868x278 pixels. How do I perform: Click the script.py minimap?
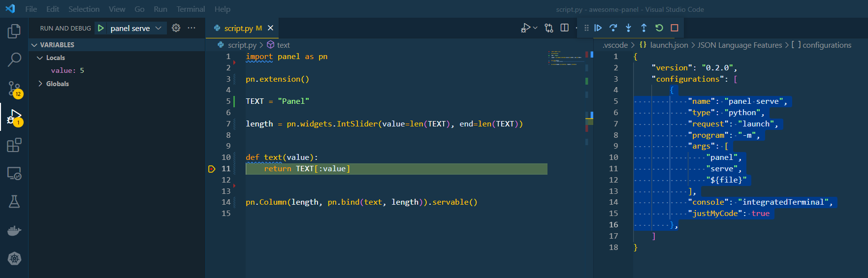click(x=566, y=58)
